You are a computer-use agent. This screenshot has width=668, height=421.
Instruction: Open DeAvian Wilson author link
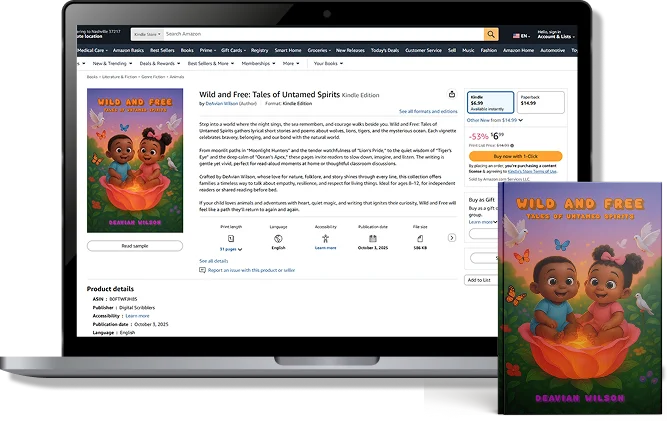[222, 104]
